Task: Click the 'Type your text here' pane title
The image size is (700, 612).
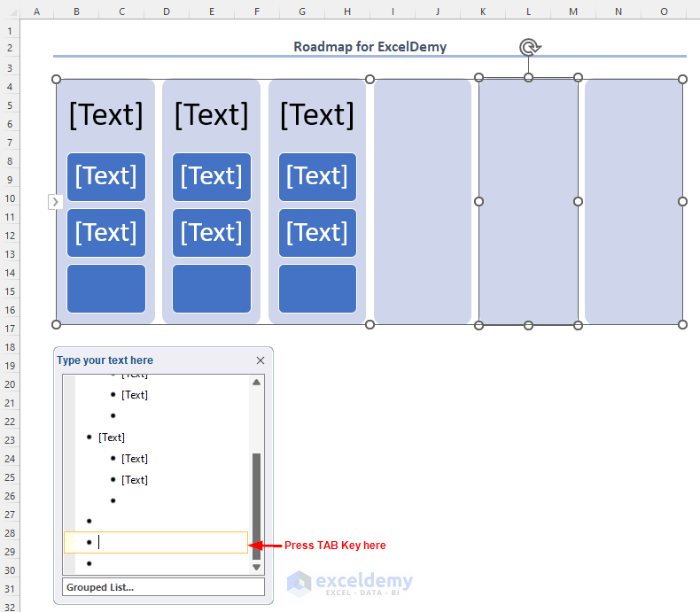Action: point(105,360)
